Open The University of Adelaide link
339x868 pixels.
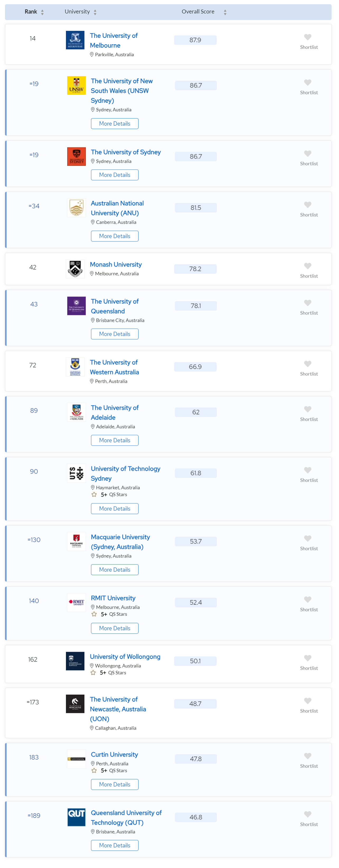coord(114,412)
